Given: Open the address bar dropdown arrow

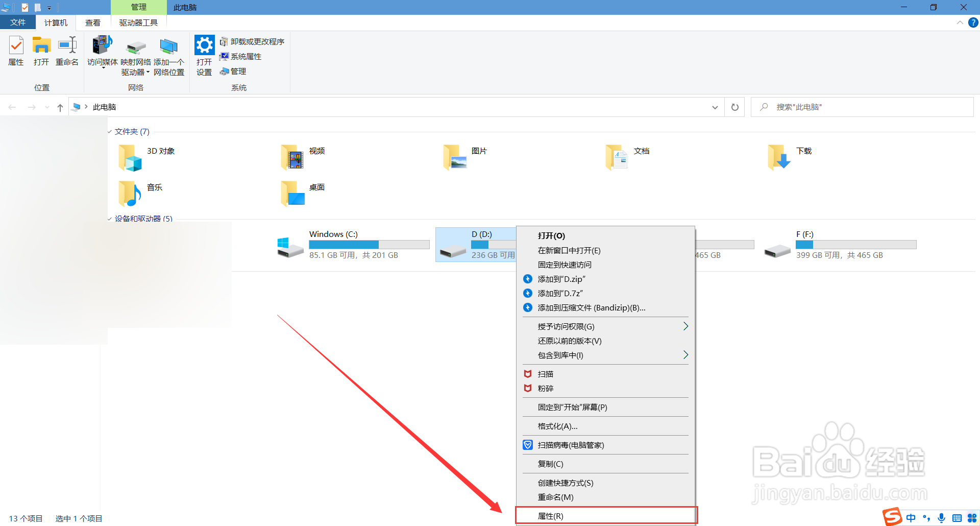Looking at the screenshot, I should [x=715, y=107].
